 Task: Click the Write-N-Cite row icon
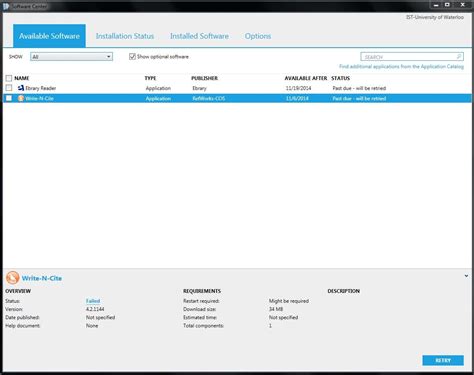[21, 98]
